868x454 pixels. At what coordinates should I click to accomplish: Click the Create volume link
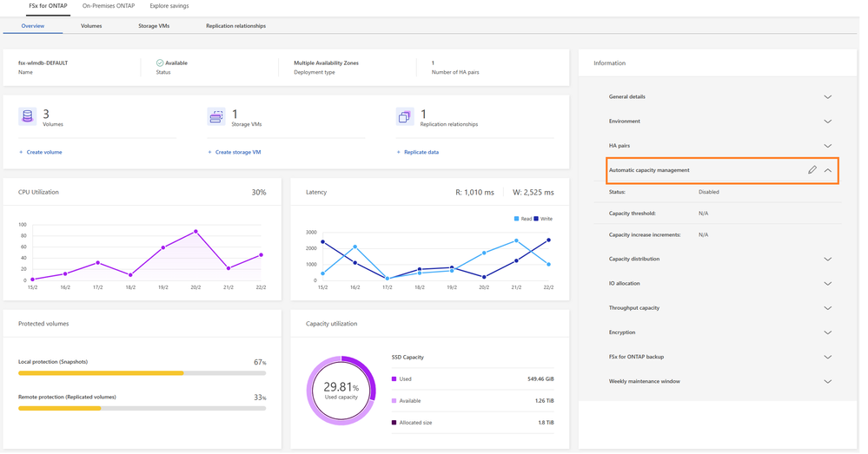43,152
